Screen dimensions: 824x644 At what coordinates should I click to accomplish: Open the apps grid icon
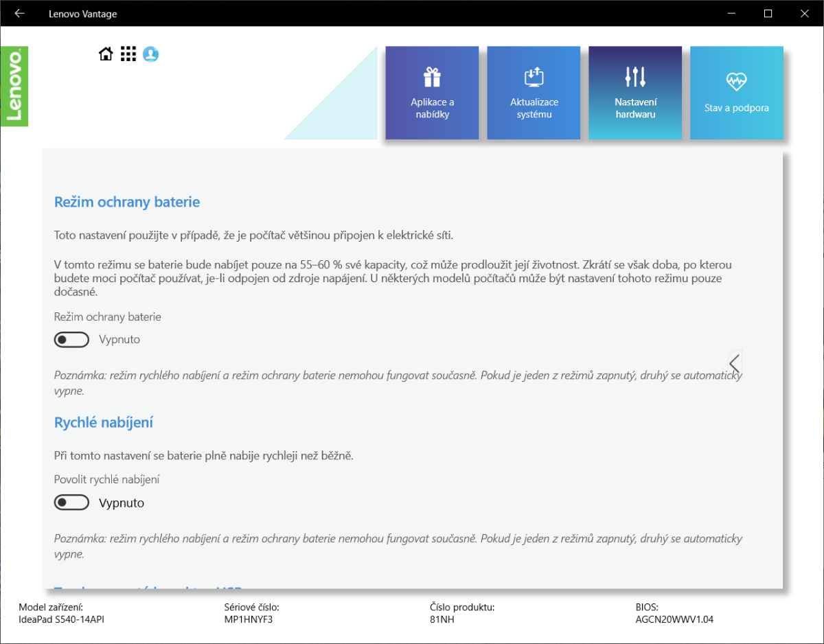[128, 54]
